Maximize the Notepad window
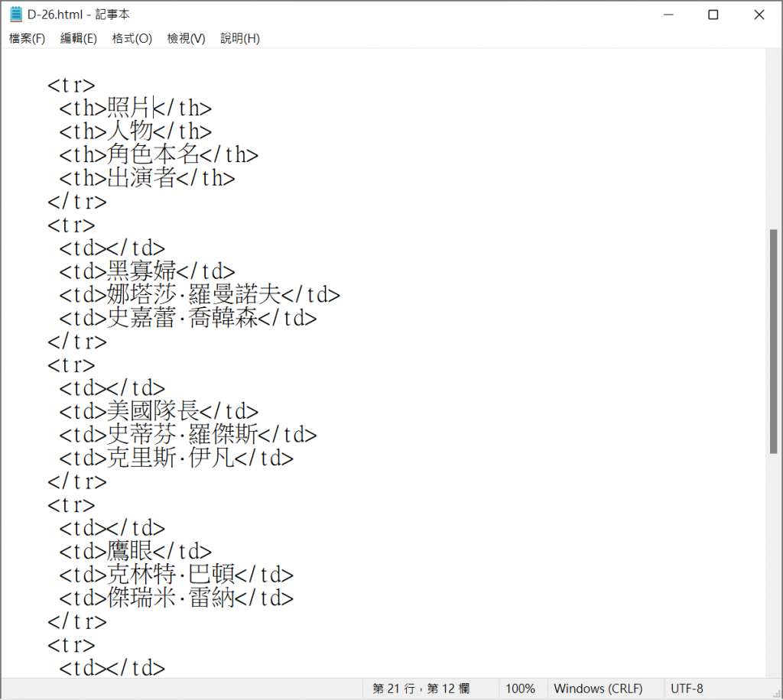 (x=713, y=15)
